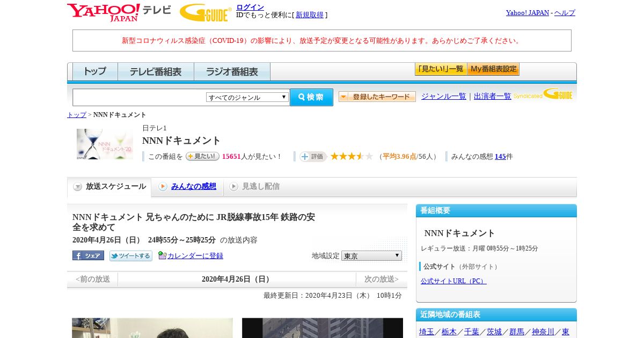Open the 群馬 regional listing link
This screenshot has height=338, width=644.
point(517,332)
